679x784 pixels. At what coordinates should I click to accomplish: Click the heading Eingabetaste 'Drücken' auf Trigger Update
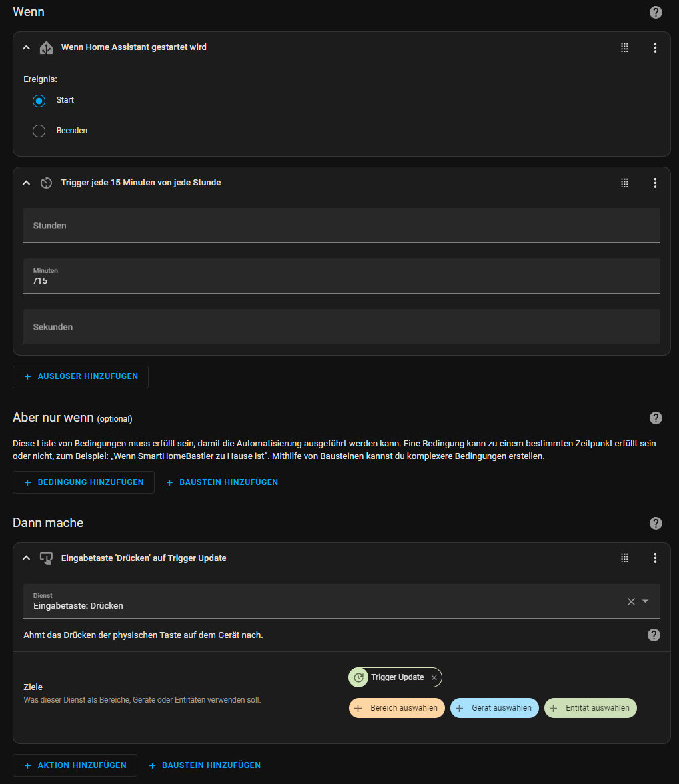[143, 558]
